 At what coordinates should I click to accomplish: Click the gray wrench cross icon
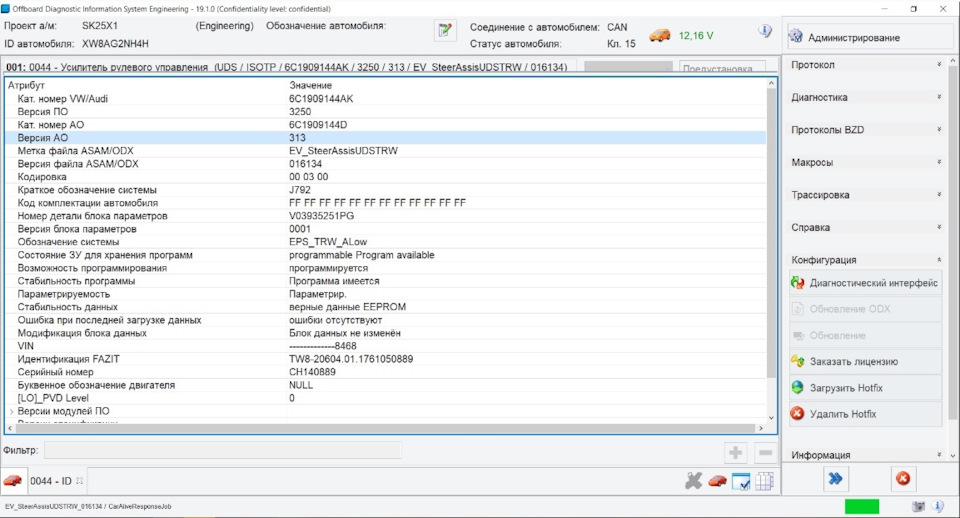693,481
